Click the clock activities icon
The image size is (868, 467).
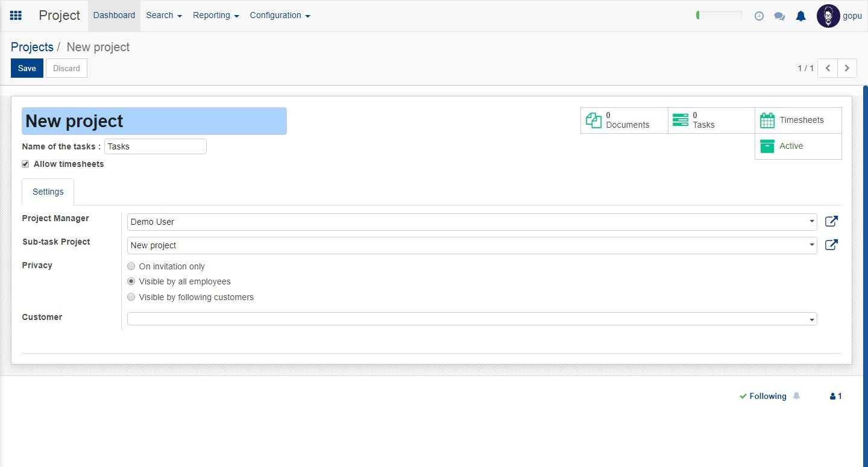(x=759, y=16)
